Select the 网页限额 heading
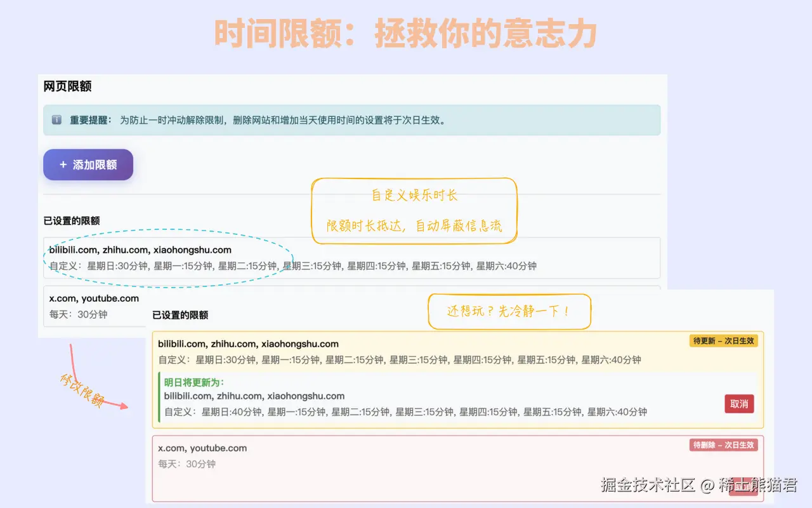The height and width of the screenshot is (508, 812). coord(68,86)
